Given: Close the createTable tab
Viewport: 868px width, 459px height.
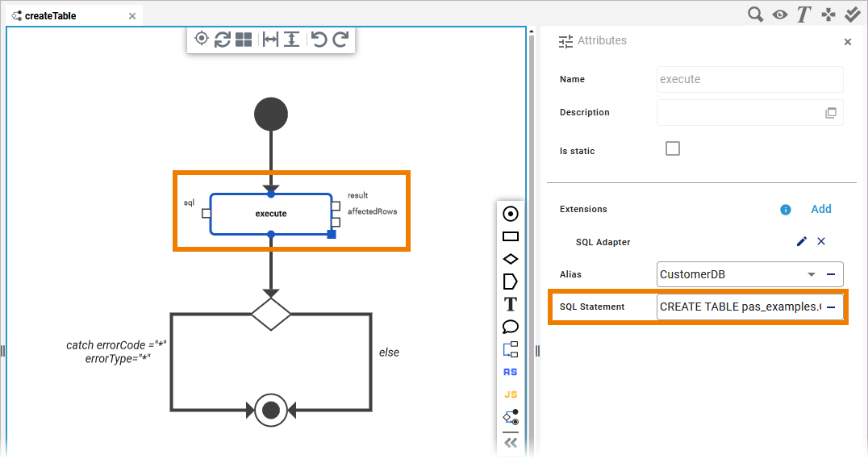Looking at the screenshot, I should click(x=132, y=15).
